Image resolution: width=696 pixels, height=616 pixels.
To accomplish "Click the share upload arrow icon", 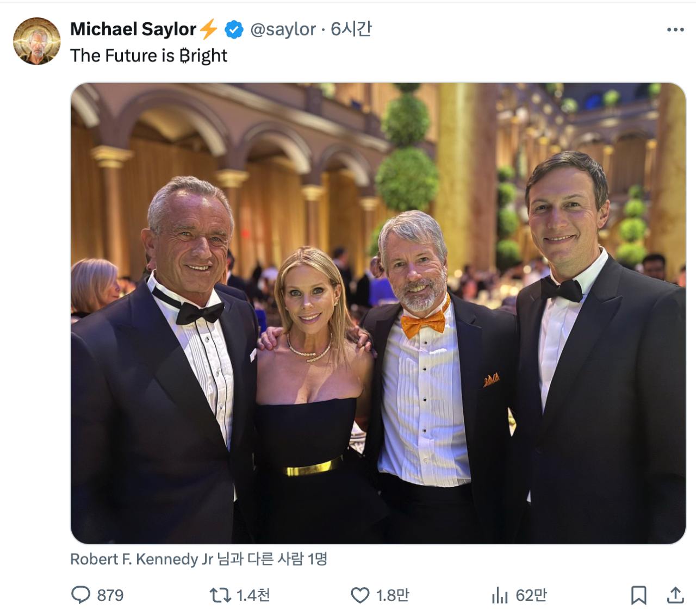I will (675, 595).
